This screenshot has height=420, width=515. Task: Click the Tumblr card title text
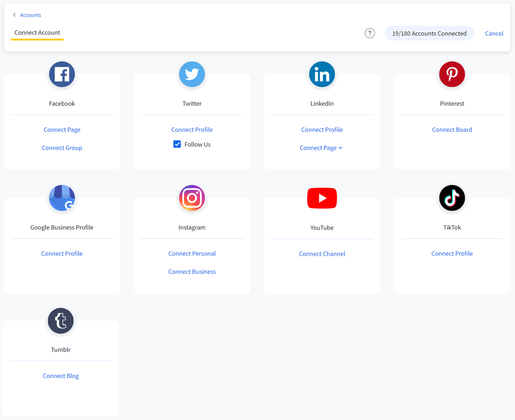(61, 350)
